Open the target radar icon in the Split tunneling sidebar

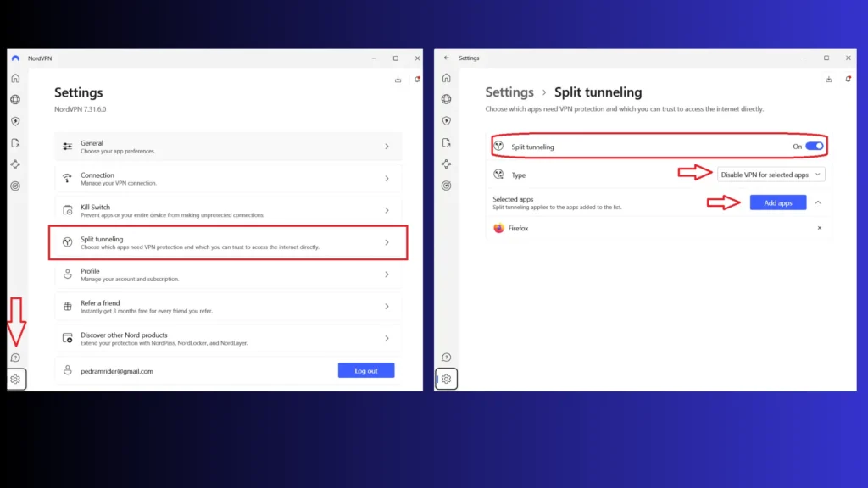click(446, 186)
